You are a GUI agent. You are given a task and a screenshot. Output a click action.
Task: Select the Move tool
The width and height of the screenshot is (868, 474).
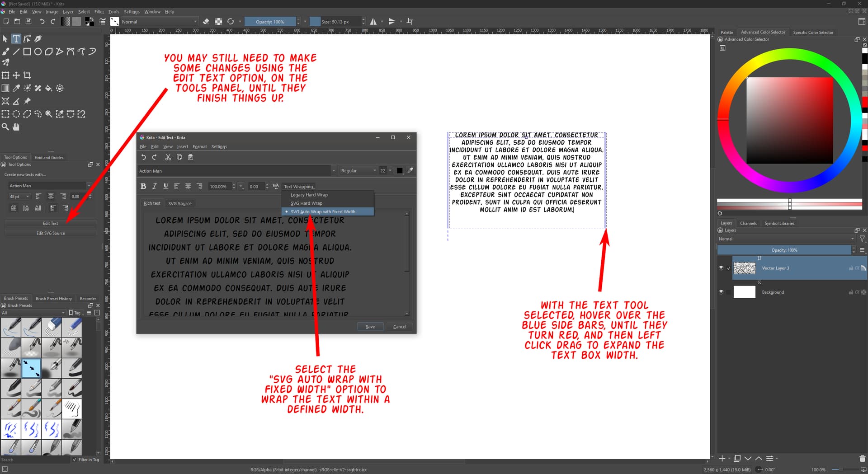click(16, 75)
